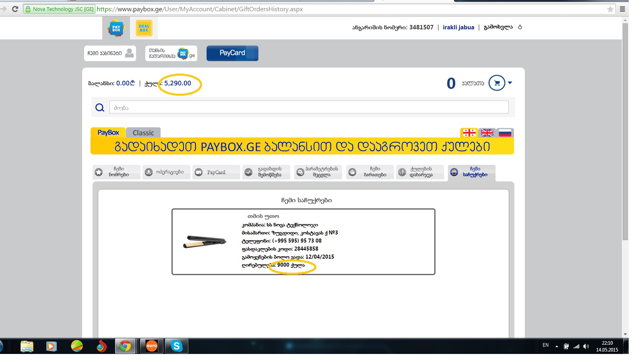
Task: Click the 0.00 balance value
Action: 126,83
